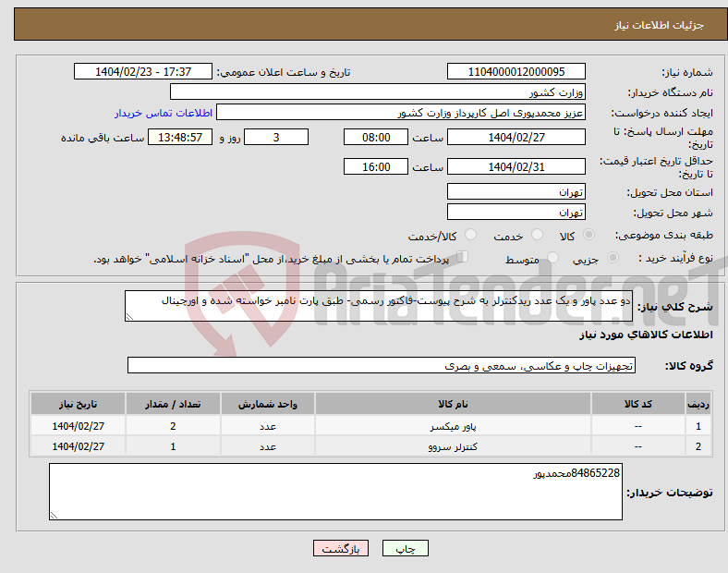Viewport: 728px width, 573px height.
Task: Click the توضیحات خریدار label
Action: [x=670, y=493]
